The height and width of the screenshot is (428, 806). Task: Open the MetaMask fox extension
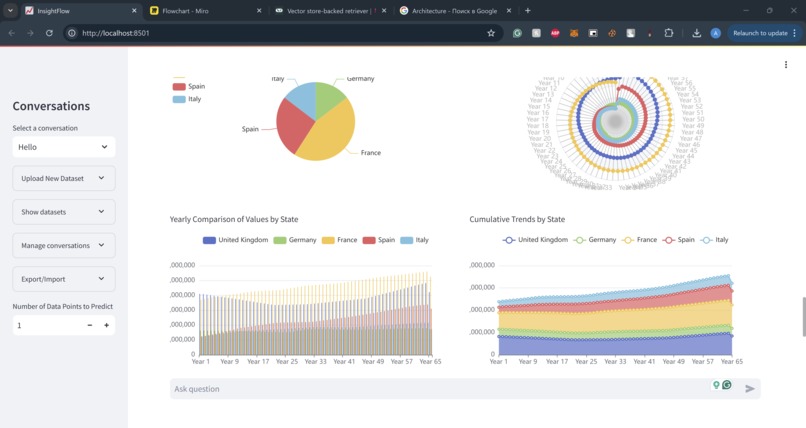coord(574,33)
